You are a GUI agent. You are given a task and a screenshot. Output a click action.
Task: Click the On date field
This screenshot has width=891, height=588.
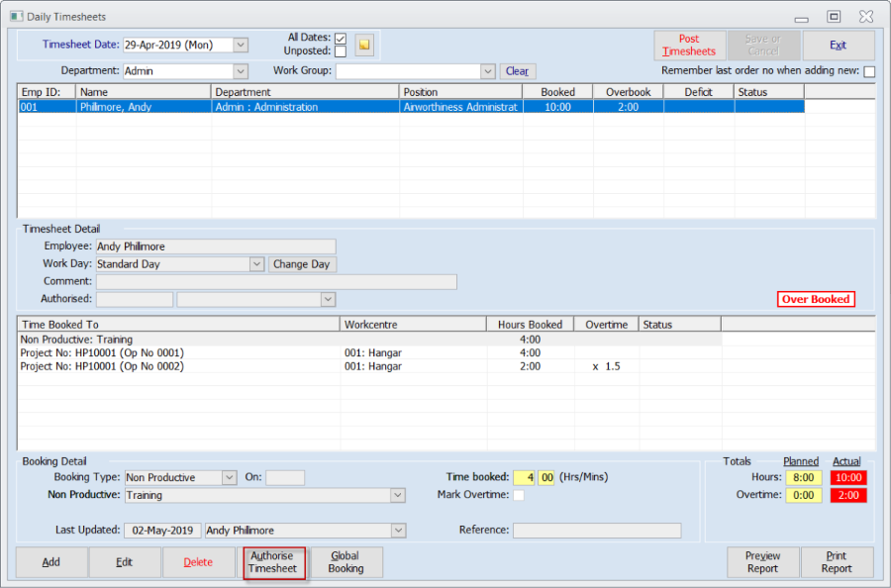click(285, 478)
